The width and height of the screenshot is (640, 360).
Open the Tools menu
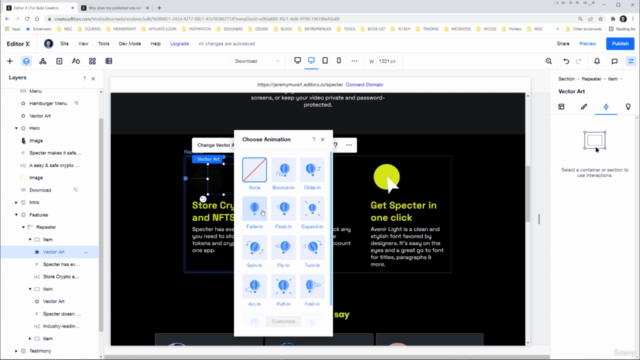(104, 44)
